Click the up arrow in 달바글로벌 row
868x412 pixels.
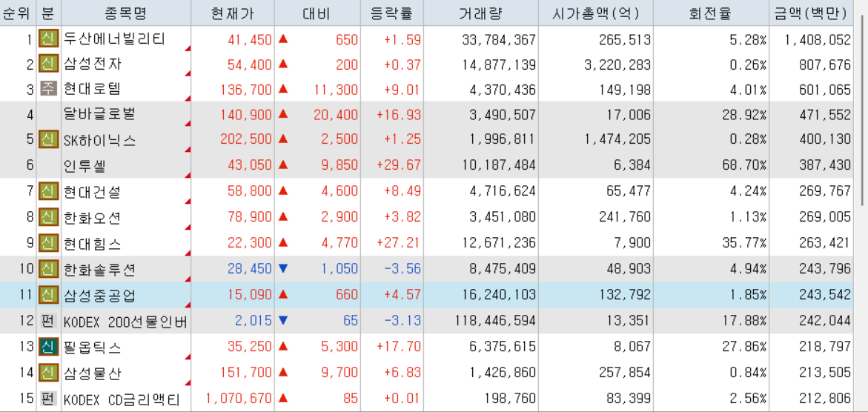tap(283, 114)
